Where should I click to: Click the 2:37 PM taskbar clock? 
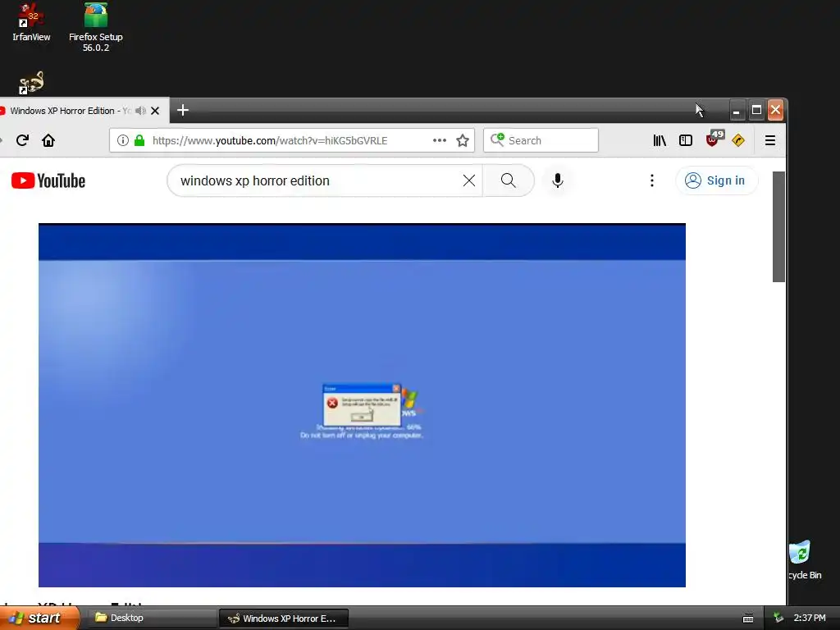[x=810, y=619]
